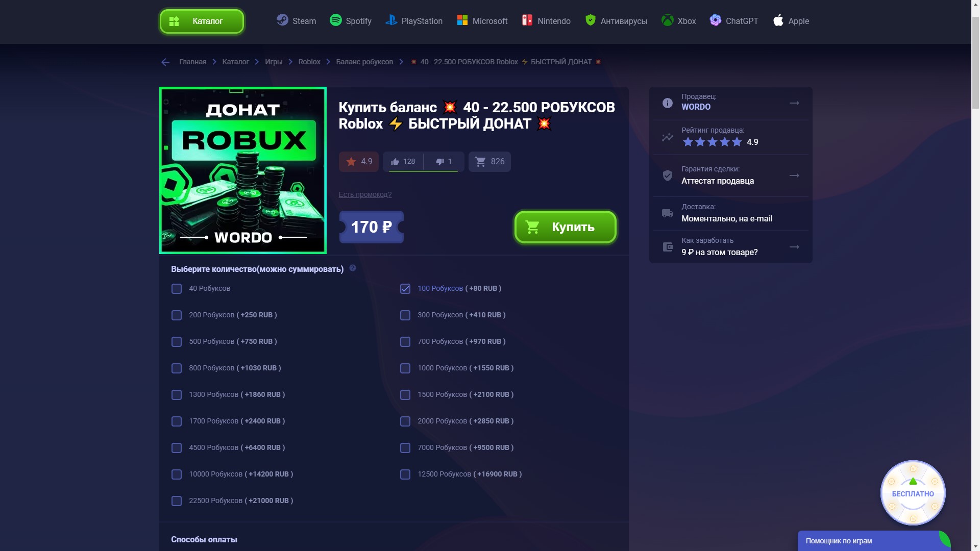980x551 pixels.
Task: Click the Spotify logo icon
Action: click(x=335, y=20)
